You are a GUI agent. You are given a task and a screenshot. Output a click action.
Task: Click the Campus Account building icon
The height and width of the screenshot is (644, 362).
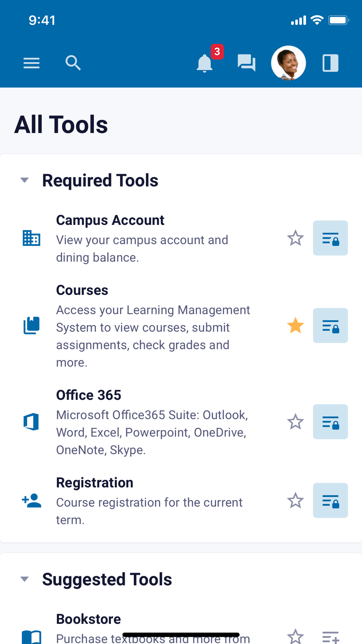click(31, 238)
